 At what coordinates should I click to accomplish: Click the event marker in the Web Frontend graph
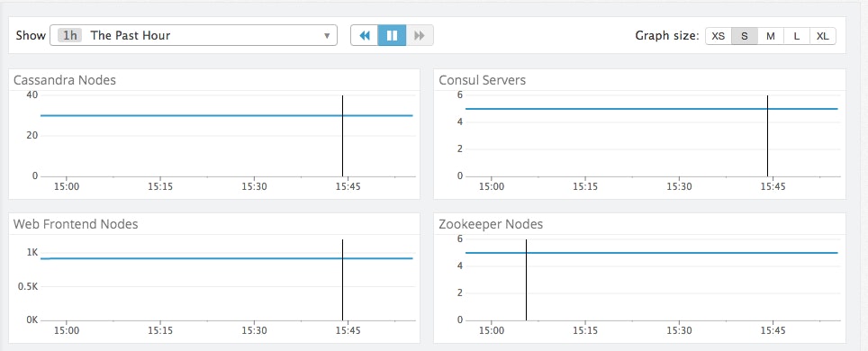[x=343, y=280]
